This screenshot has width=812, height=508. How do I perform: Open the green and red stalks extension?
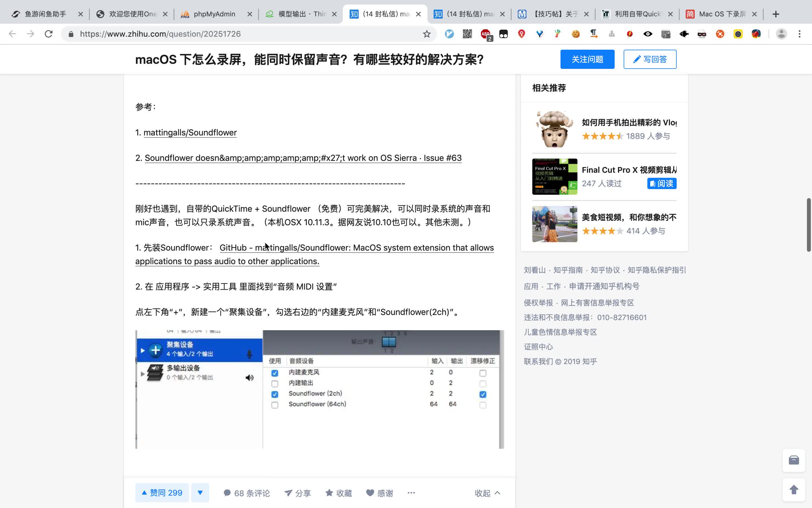click(558, 34)
